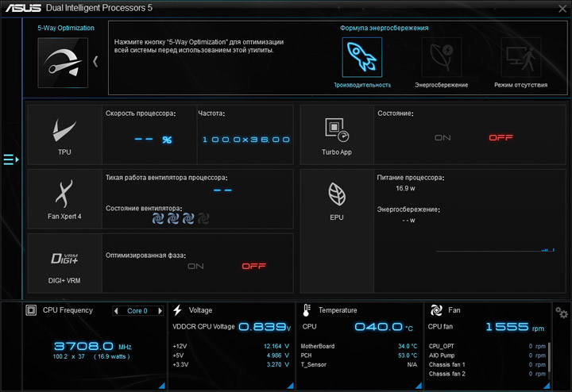The image size is (572, 392).
Task: Open the Turbo App panel
Action: coord(336,135)
